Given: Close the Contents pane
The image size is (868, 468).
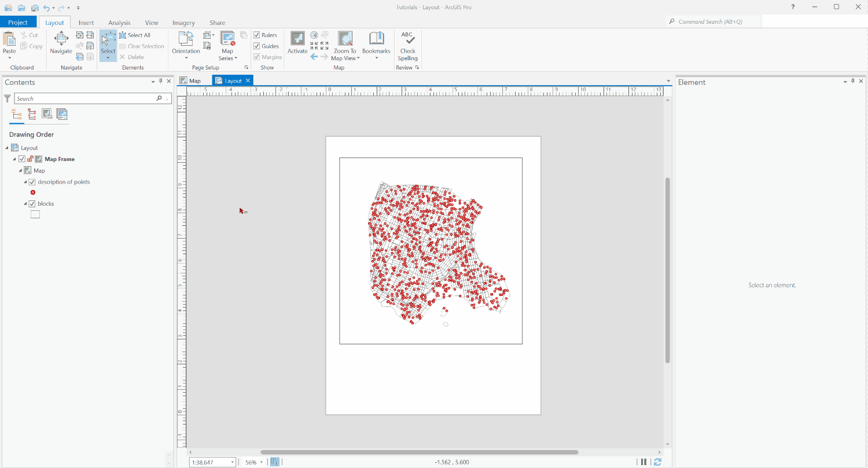Looking at the screenshot, I should (169, 82).
